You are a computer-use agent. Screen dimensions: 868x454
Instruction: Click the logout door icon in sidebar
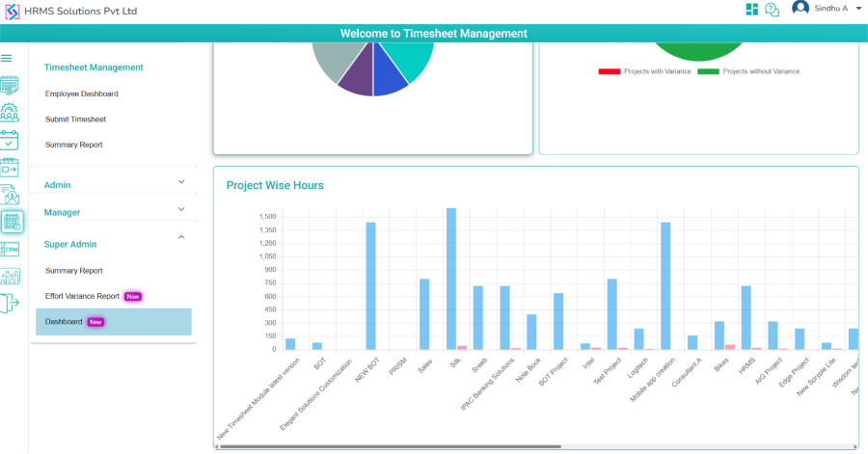coord(10,304)
